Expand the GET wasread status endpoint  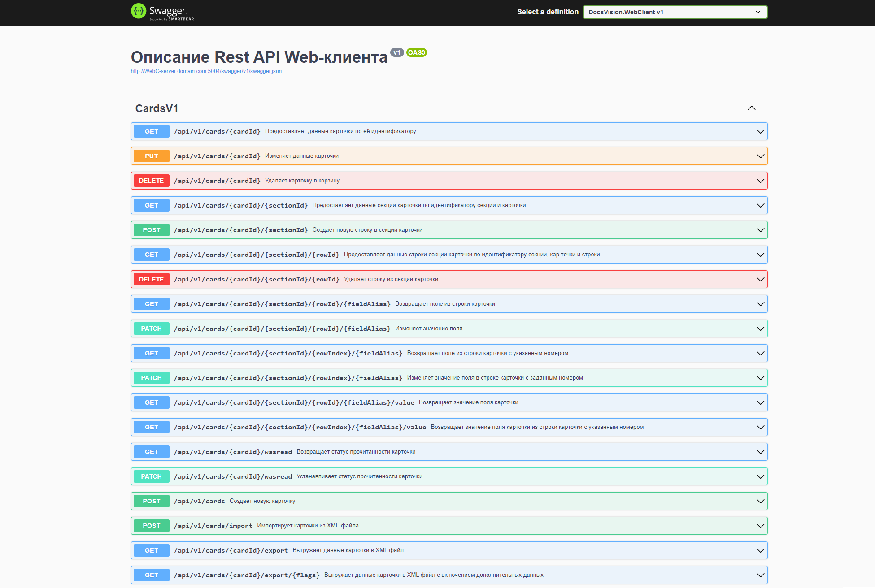[x=760, y=451]
